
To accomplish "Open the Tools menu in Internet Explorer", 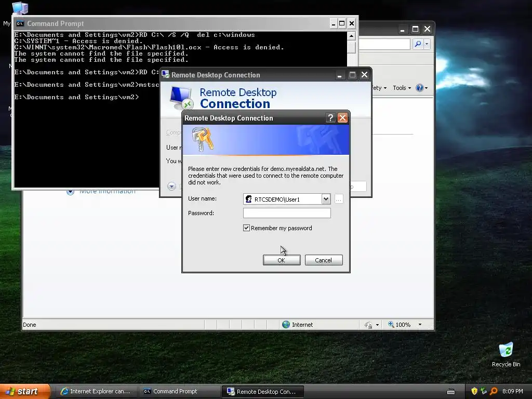I will [x=402, y=88].
